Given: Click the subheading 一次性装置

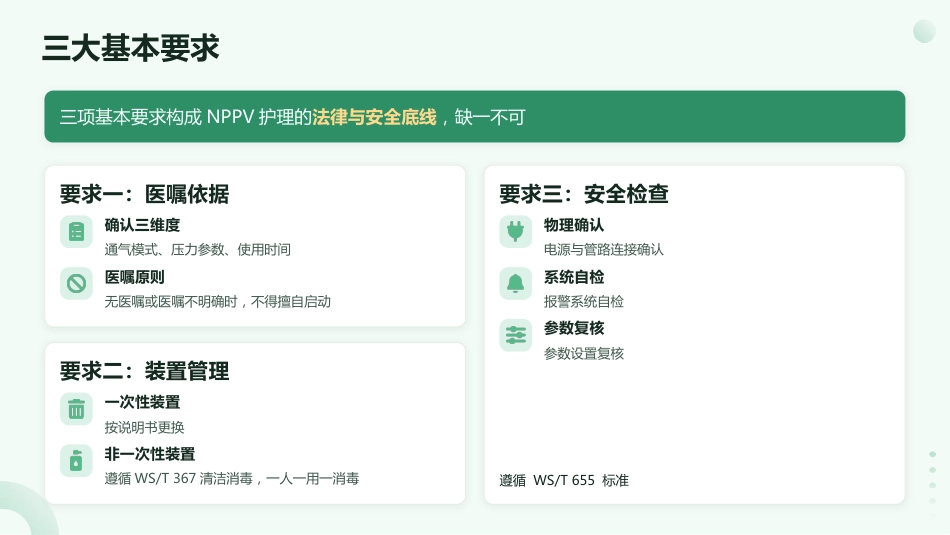Looking at the screenshot, I should coord(142,402).
